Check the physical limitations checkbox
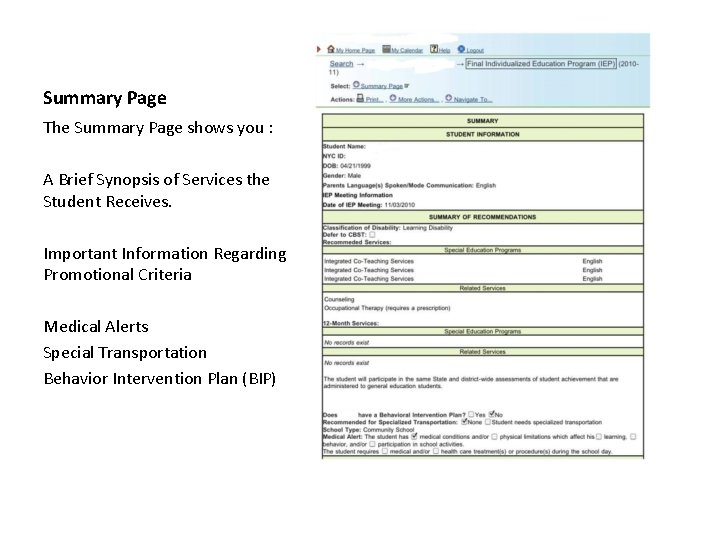Screen dimensions: 720x540 pos(495,437)
